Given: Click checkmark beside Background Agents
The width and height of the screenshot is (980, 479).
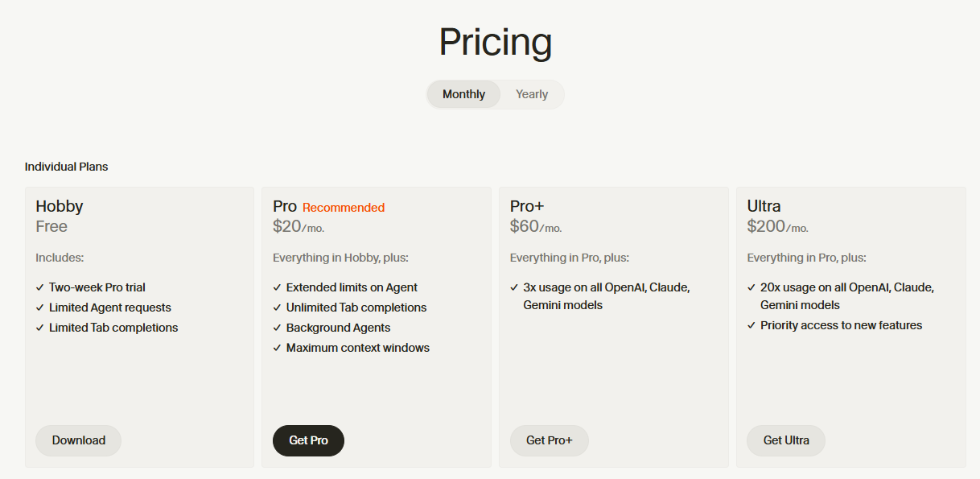Looking at the screenshot, I should (x=278, y=328).
